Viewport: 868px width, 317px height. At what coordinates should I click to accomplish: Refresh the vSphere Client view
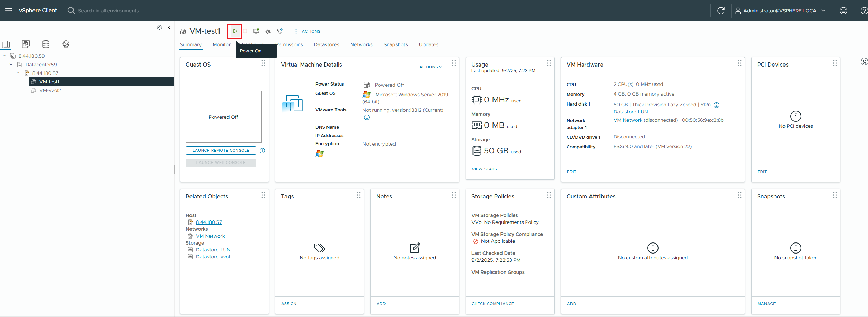[721, 11]
